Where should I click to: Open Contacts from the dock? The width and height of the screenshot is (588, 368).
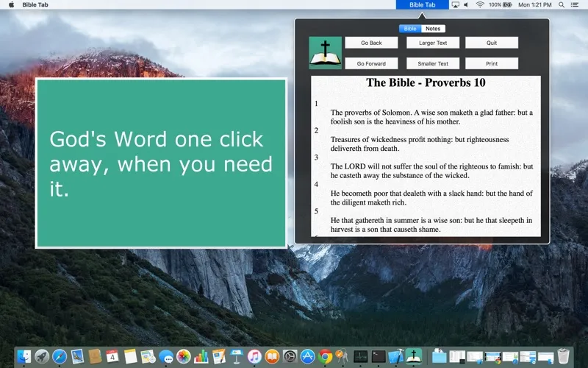coord(95,356)
